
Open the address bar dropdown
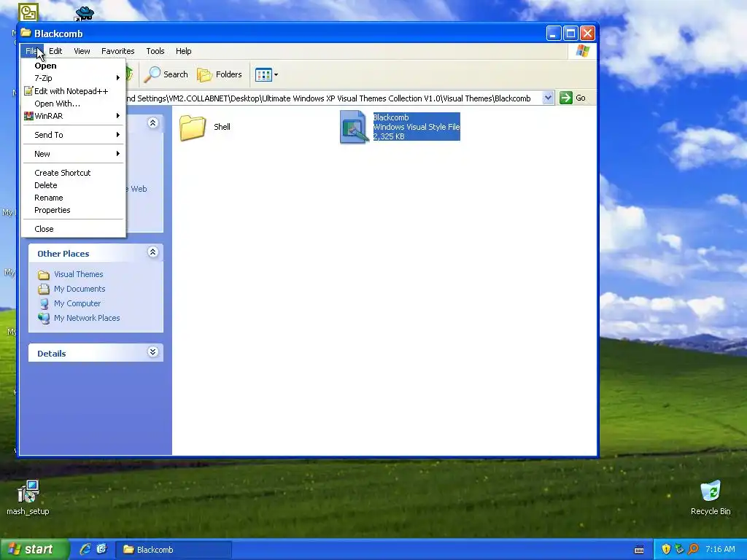[x=548, y=98]
